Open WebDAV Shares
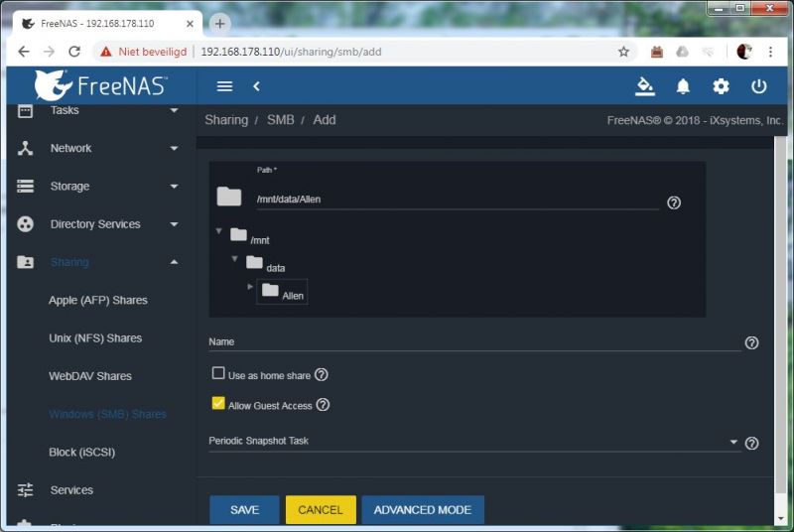Viewport: 794px width, 532px height. pyautogui.click(x=90, y=376)
